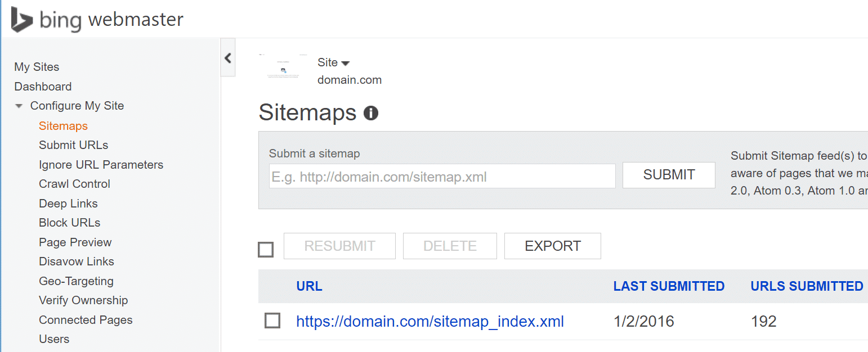Collapse the Configure My Site tree
Image resolution: width=868 pixels, height=352 pixels.
click(x=19, y=105)
